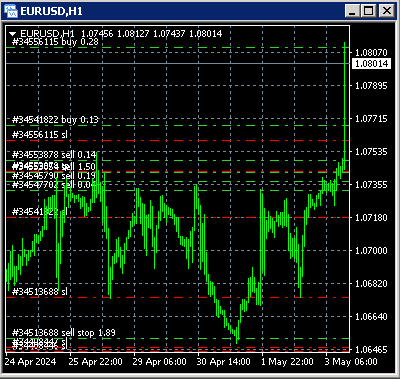The height and width of the screenshot is (379, 400).
Task: Click the EURUSD,H1 OHLC header text
Action: [121, 34]
